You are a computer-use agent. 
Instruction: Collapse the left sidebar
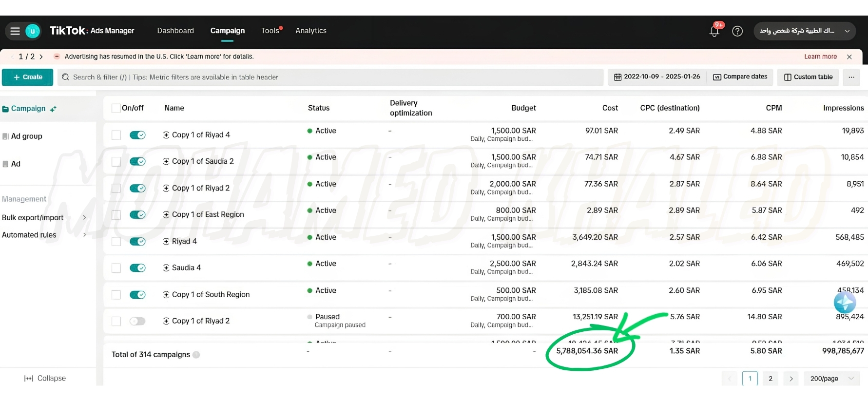[45, 378]
